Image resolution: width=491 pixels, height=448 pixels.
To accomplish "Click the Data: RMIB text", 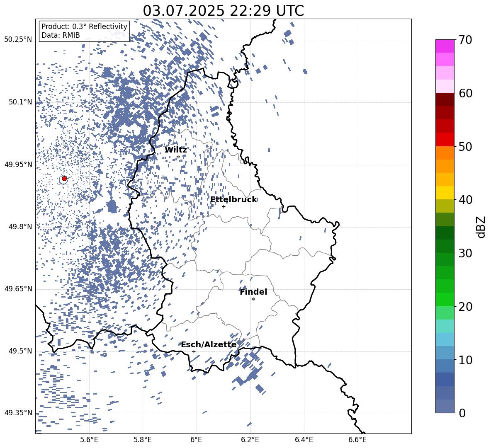I will 61,35.
